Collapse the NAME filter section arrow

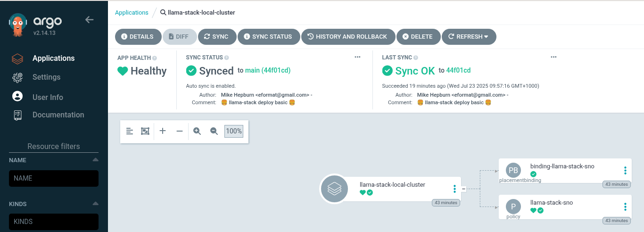(x=96, y=160)
